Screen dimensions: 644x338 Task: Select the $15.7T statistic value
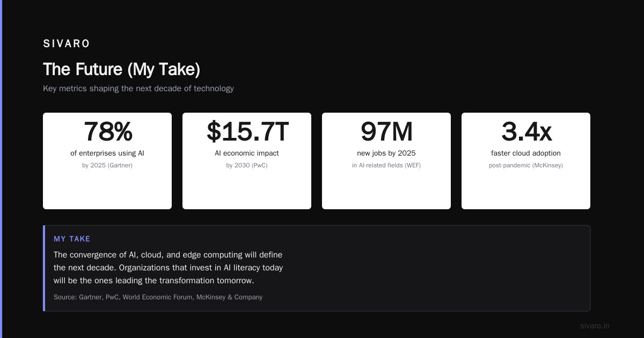247,131
